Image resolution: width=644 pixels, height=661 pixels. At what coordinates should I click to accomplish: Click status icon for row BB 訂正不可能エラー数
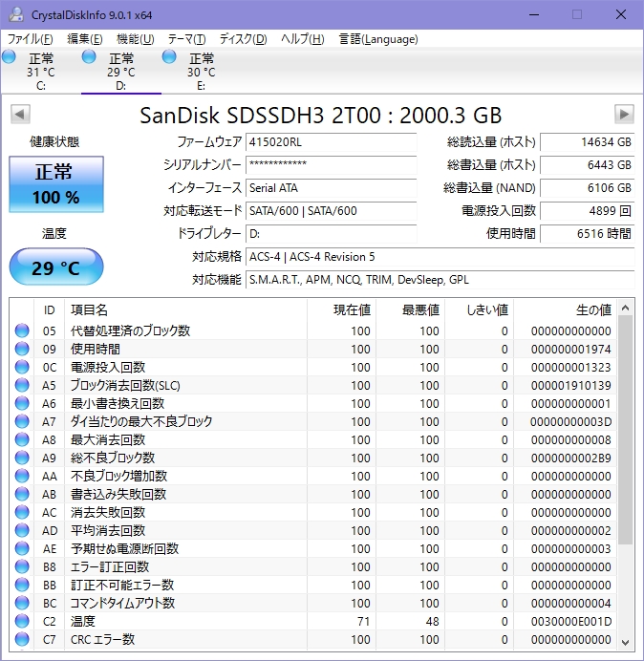click(22, 586)
